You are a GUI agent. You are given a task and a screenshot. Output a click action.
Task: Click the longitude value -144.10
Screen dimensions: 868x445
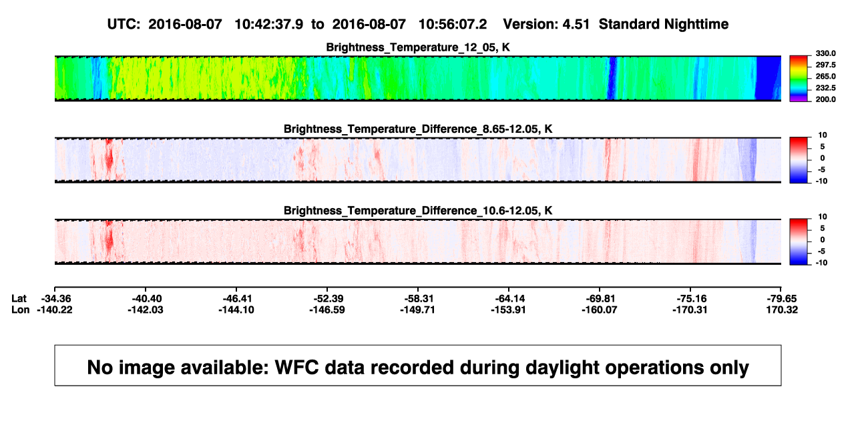[x=237, y=310]
